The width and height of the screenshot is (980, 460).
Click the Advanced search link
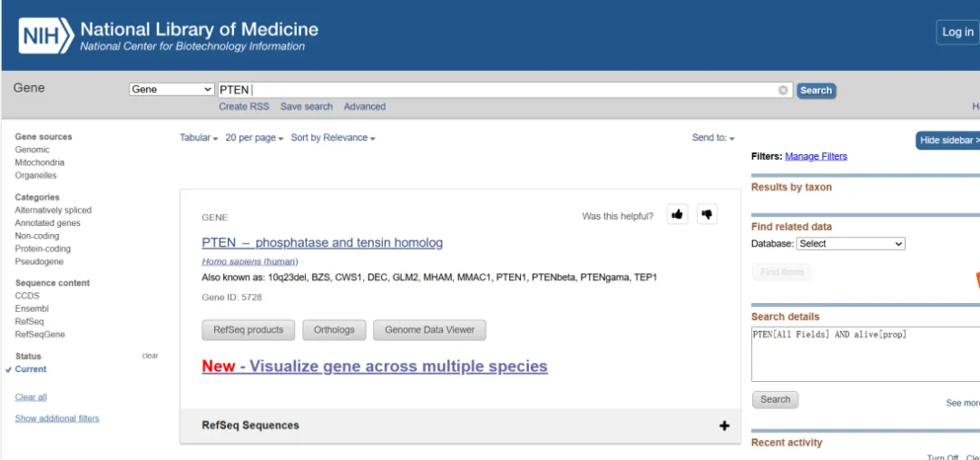[x=365, y=106]
